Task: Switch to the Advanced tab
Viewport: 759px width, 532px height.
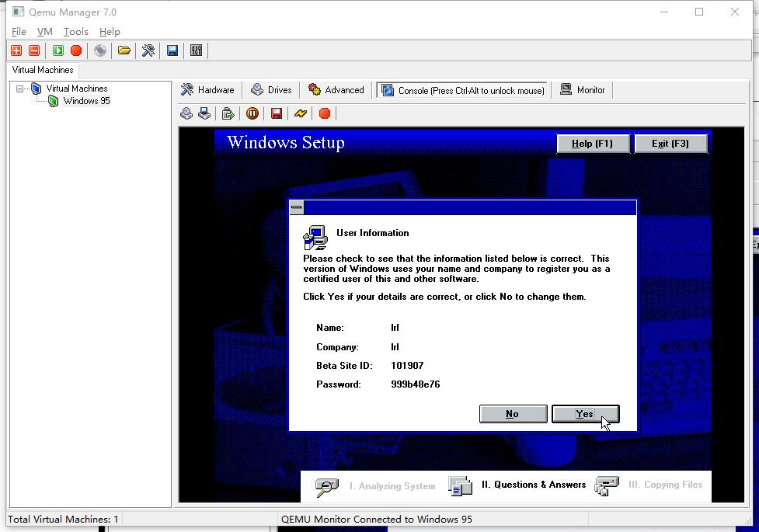Action: point(336,90)
